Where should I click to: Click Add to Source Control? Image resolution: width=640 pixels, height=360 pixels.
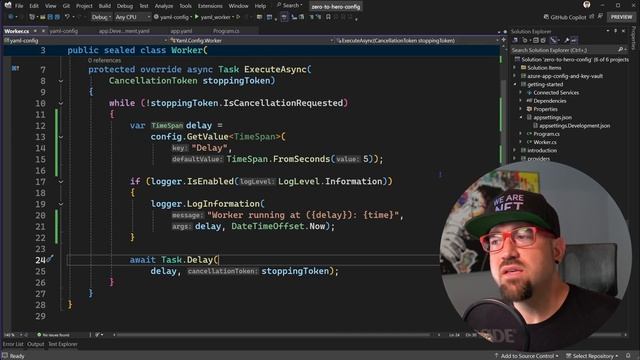(x=527, y=356)
